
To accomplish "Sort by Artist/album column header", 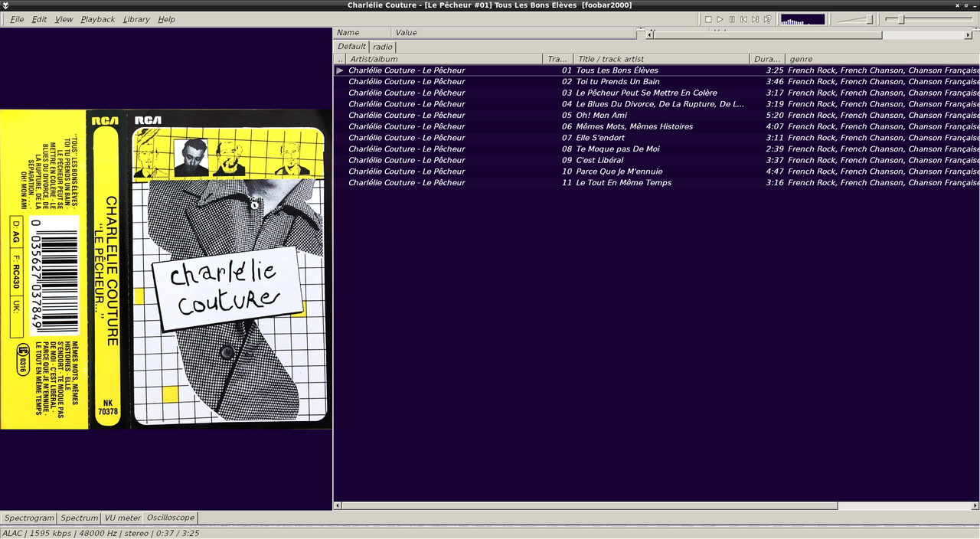I will point(444,59).
